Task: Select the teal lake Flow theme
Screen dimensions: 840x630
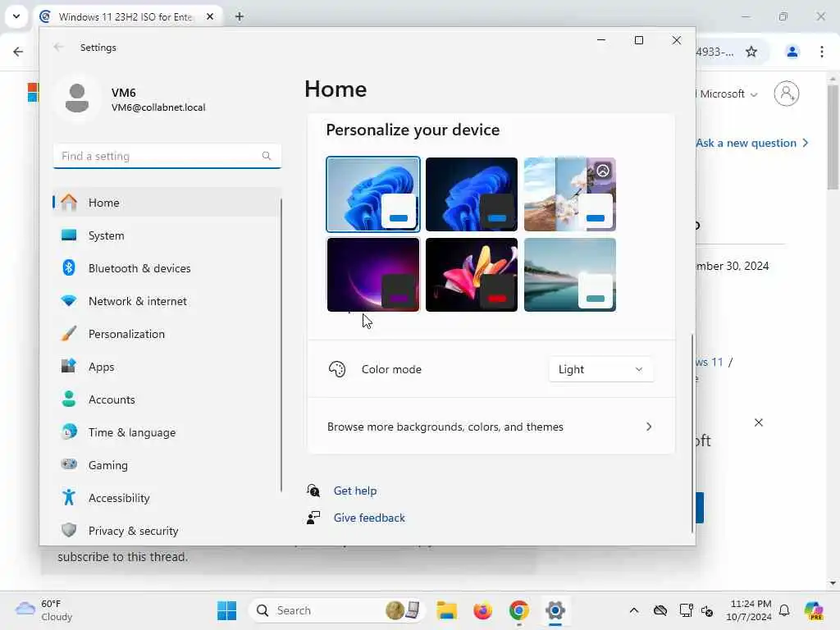Action: pyautogui.click(x=570, y=275)
